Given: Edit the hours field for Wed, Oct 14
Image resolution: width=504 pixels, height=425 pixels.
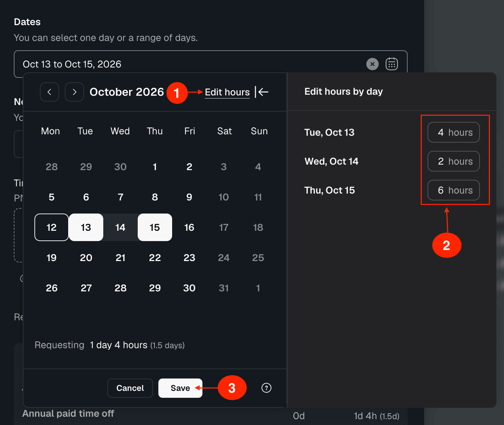Looking at the screenshot, I should (x=454, y=161).
